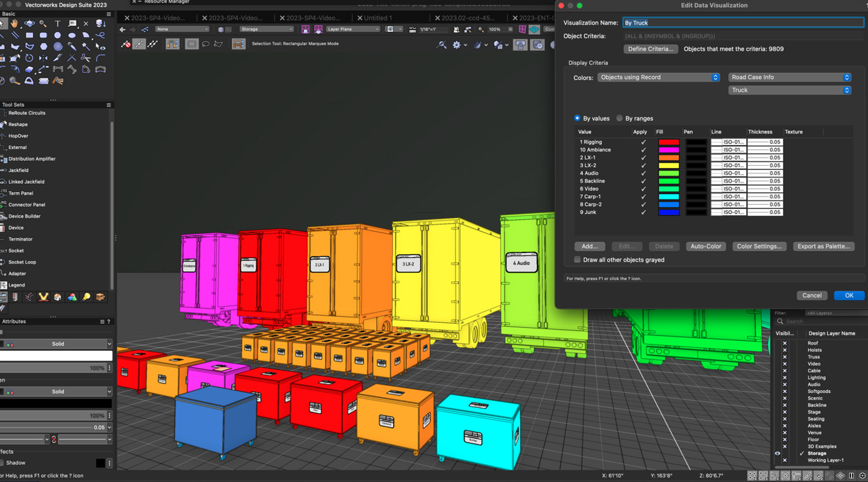
Task: Toggle visibility of the Storage layer
Action: tap(777, 453)
